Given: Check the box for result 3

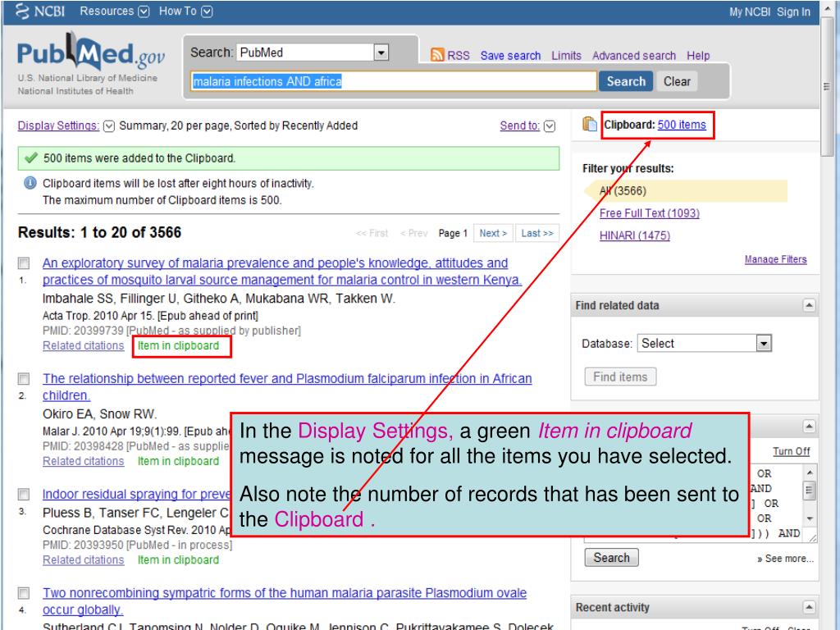Looking at the screenshot, I should [24, 494].
